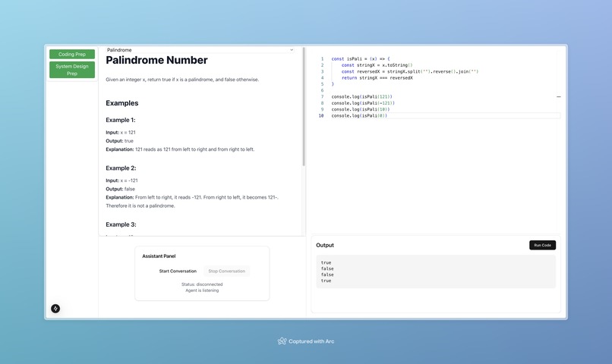
Task: Click console.log(isPali(0)) on line 10
Action: [359, 116]
